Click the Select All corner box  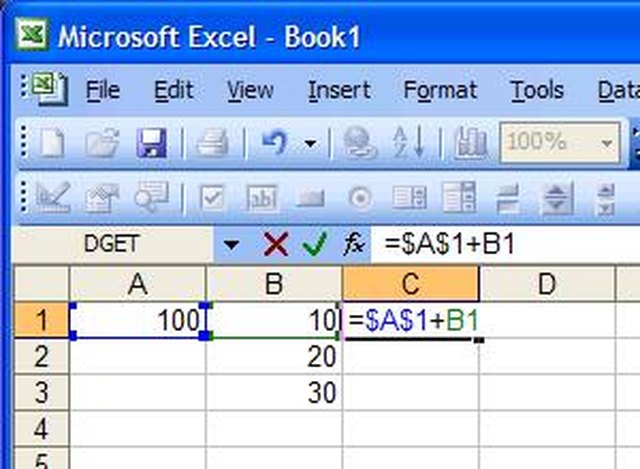tap(41, 284)
